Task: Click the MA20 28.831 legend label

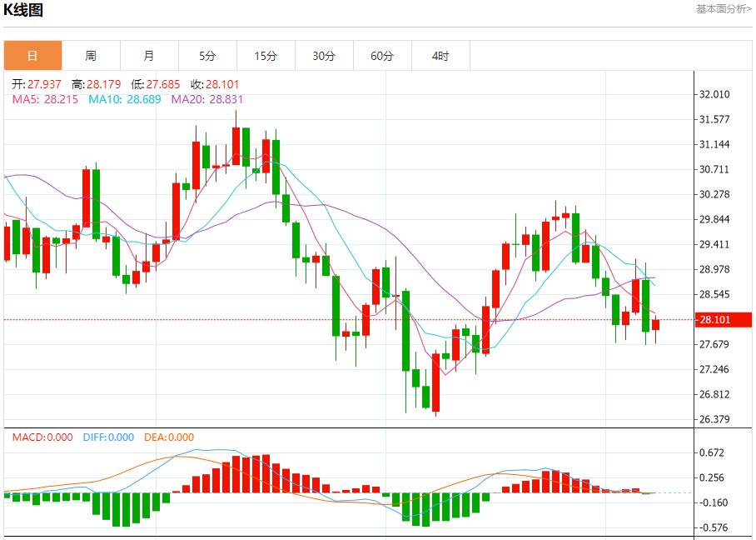Action: 207,100
